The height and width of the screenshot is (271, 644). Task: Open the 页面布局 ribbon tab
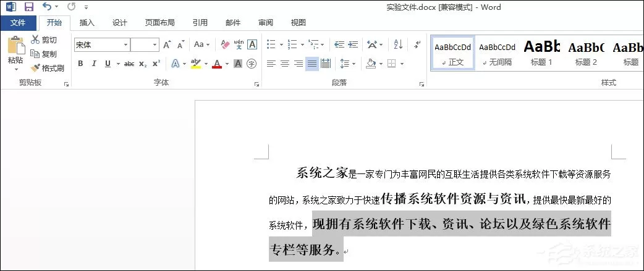pos(160,23)
